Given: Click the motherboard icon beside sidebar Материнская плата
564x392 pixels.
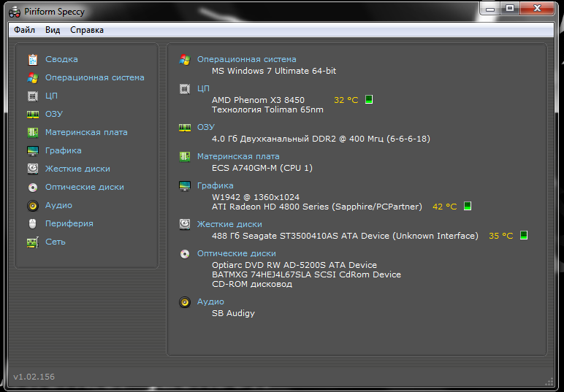Looking at the screenshot, I should pyautogui.click(x=33, y=133).
